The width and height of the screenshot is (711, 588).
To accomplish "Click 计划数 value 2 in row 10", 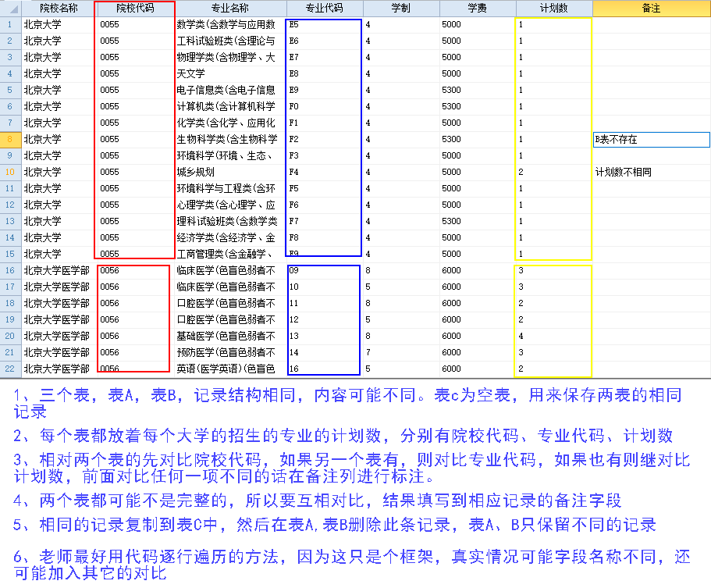I will tap(554, 172).
